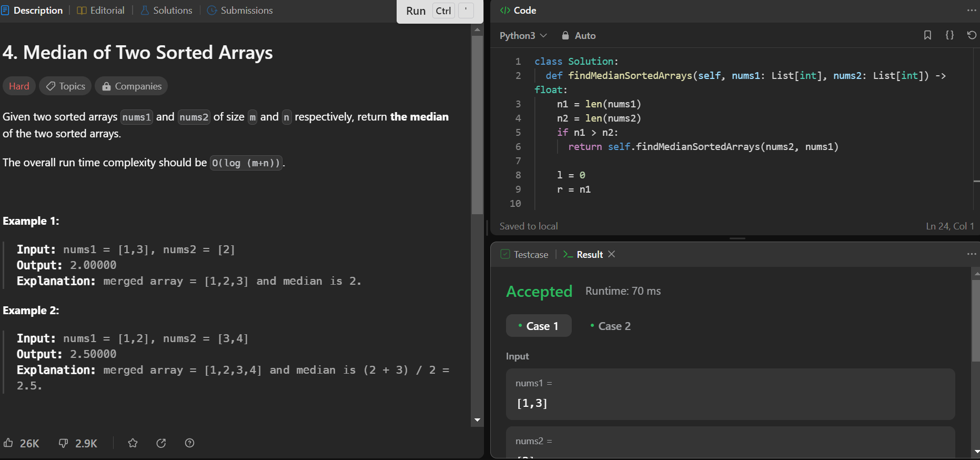The height and width of the screenshot is (460, 980).
Task: Like the problem with thumbs up icon
Action: pos(8,443)
